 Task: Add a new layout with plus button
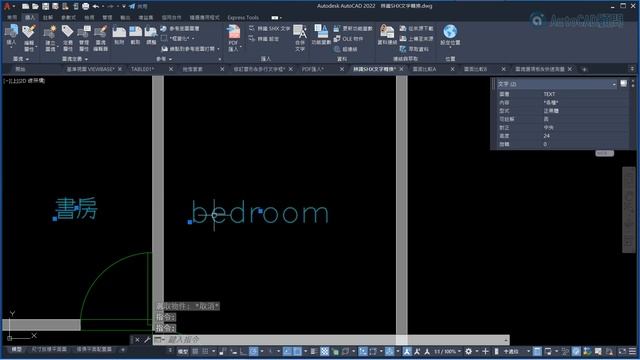122,349
